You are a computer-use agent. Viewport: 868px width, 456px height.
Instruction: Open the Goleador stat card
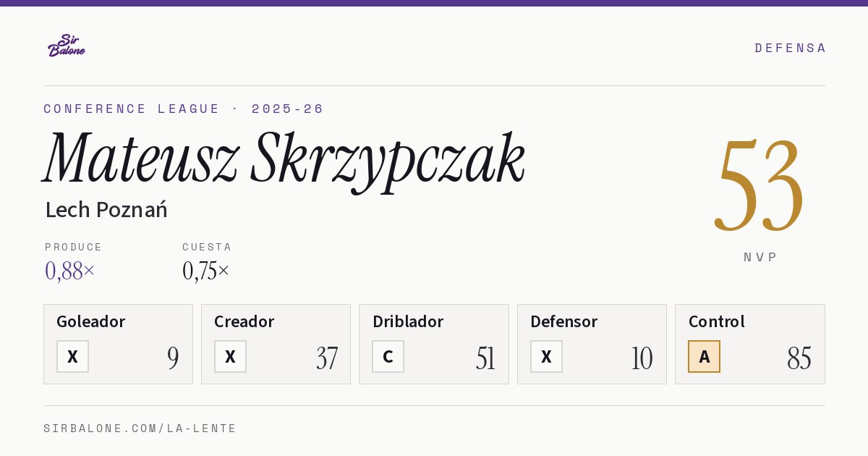(x=119, y=345)
